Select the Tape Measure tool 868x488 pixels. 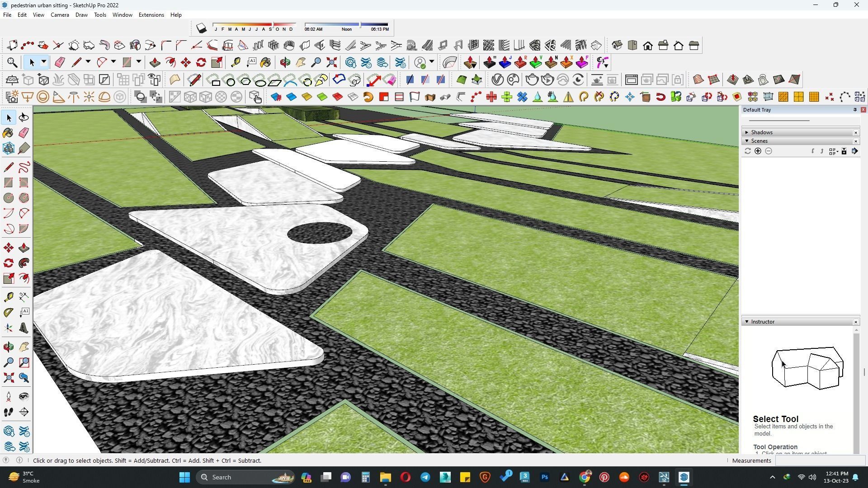click(8, 297)
